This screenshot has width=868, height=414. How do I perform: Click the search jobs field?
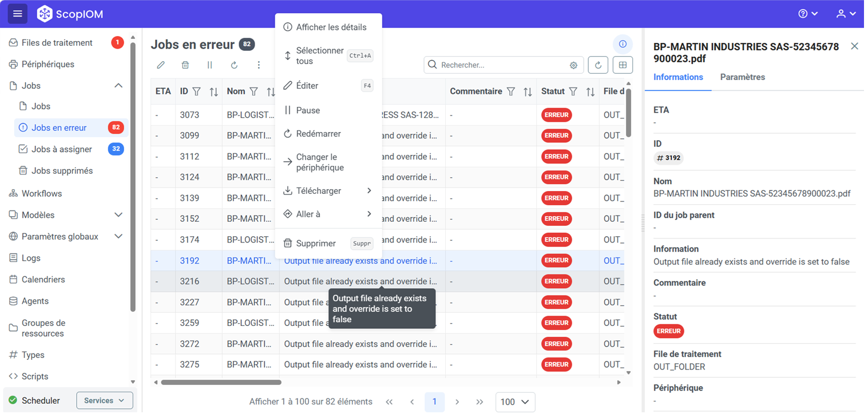pos(504,65)
